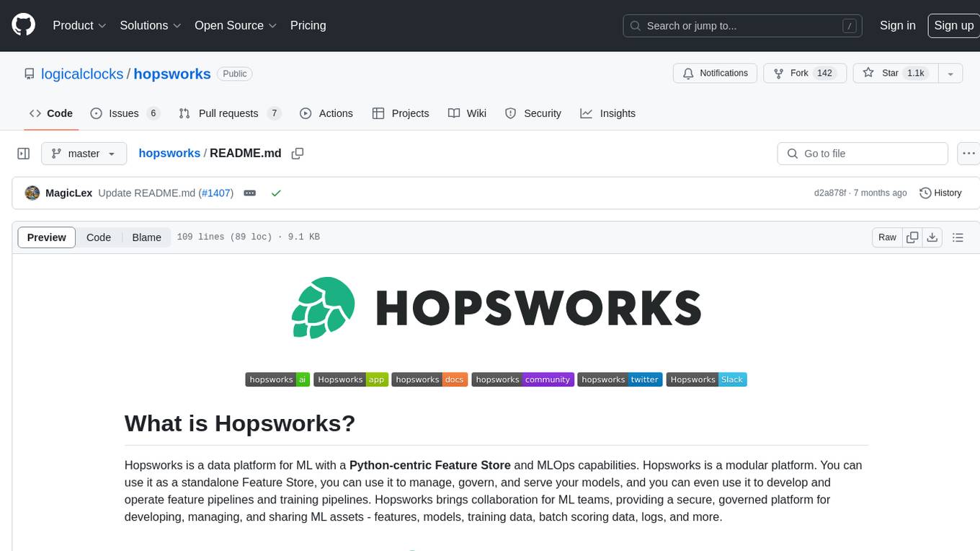
Task: Select the Blame view
Action: point(146,237)
